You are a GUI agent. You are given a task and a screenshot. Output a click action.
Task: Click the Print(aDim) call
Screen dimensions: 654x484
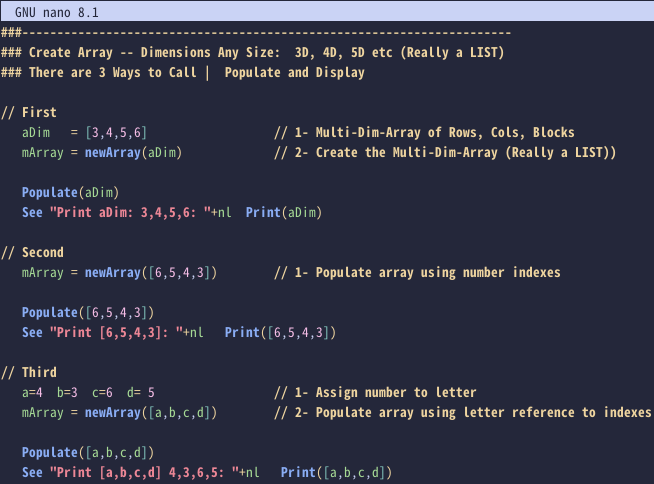(283, 212)
